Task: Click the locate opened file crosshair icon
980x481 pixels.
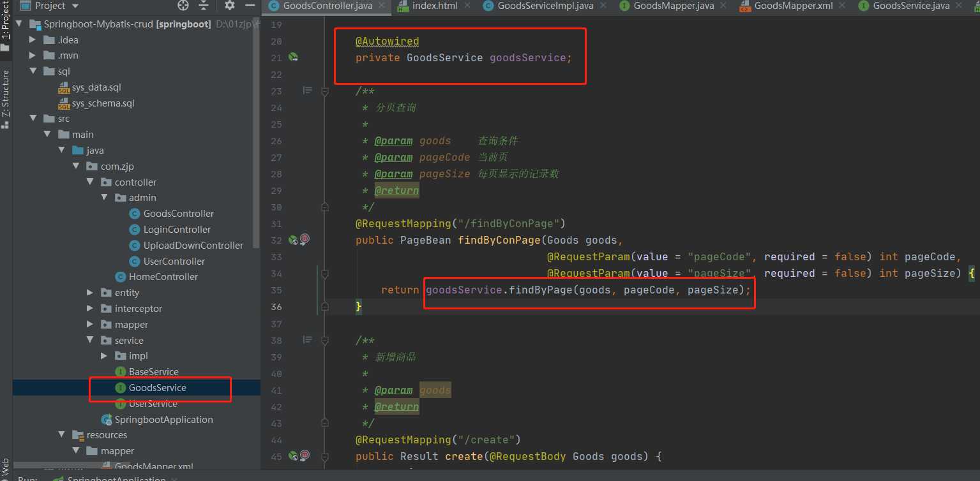Action: click(x=183, y=6)
